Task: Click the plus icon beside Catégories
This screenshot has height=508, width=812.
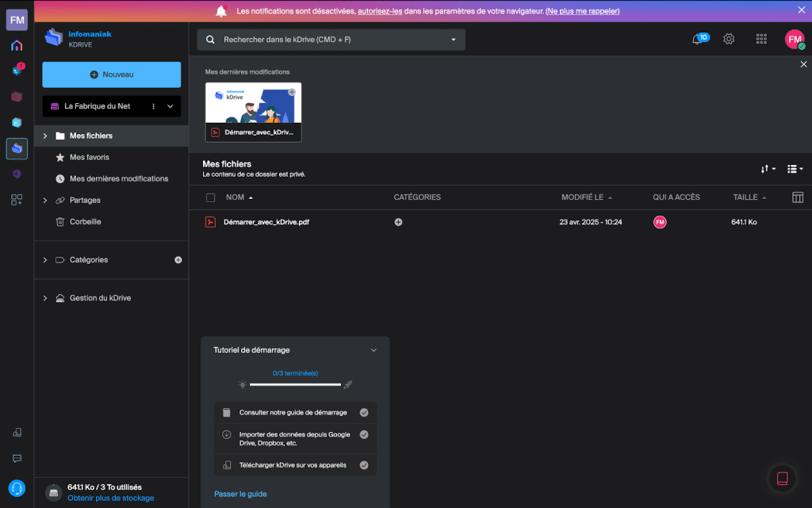Action: tap(178, 260)
